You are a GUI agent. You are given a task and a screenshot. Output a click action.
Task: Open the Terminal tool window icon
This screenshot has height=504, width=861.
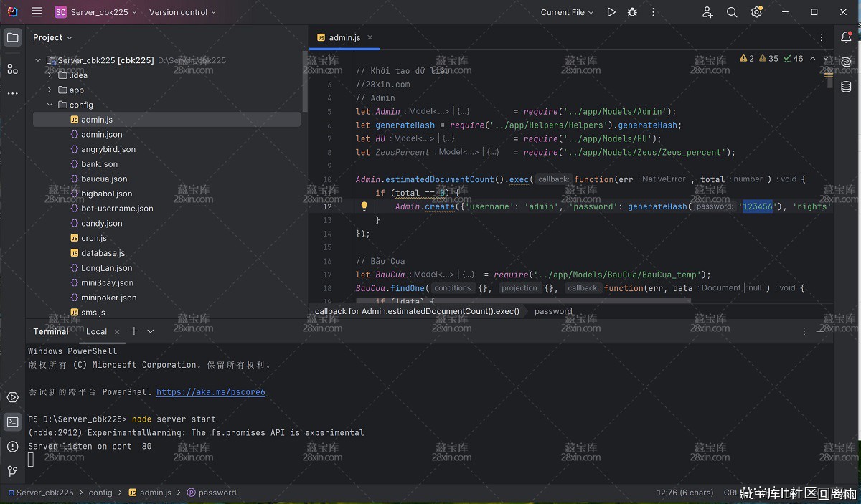12,422
